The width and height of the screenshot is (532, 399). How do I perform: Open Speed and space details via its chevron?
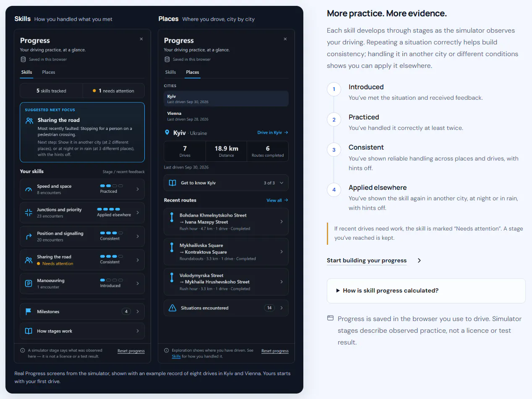[x=138, y=189]
